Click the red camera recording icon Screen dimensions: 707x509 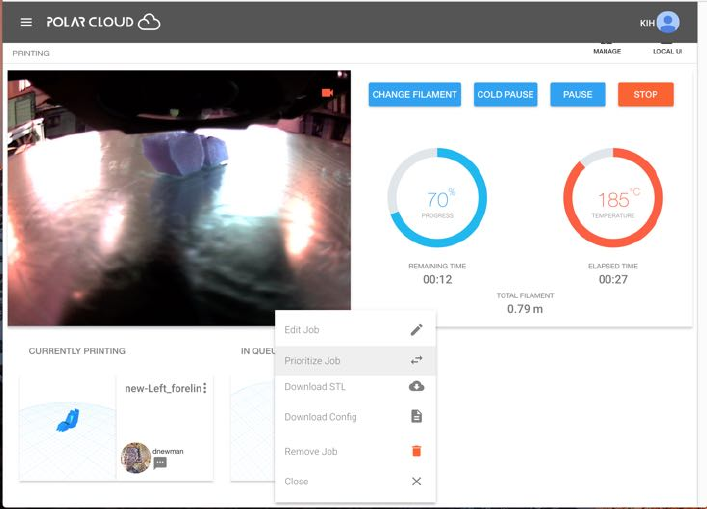(327, 92)
